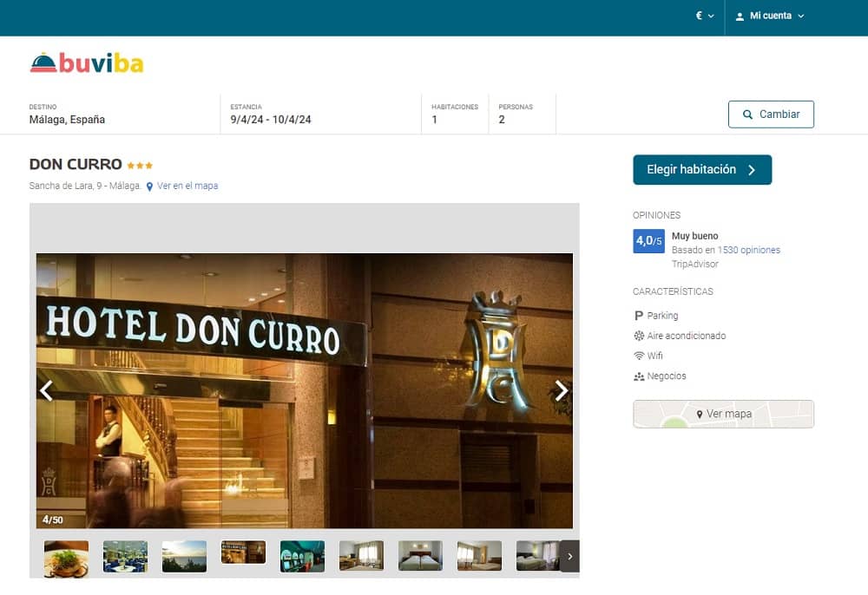Viewport: 868px width, 595px height.
Task: Click the Sancha de Lara, 9 address text
Action: (85, 186)
